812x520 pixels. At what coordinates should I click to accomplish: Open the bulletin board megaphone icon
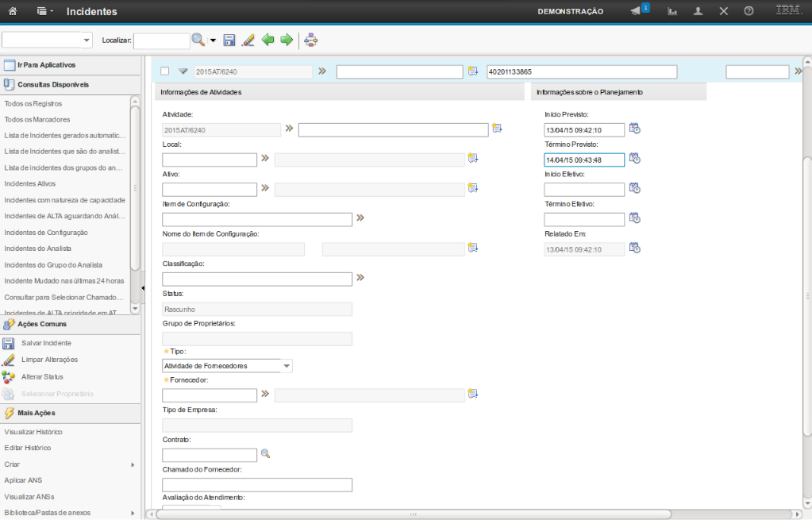636,11
